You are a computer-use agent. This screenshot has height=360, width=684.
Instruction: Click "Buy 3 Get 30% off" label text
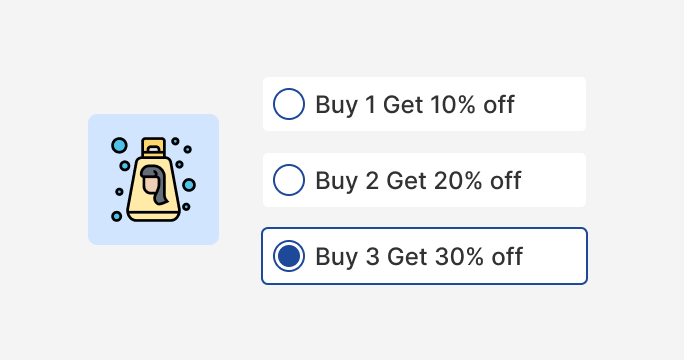[x=419, y=257]
